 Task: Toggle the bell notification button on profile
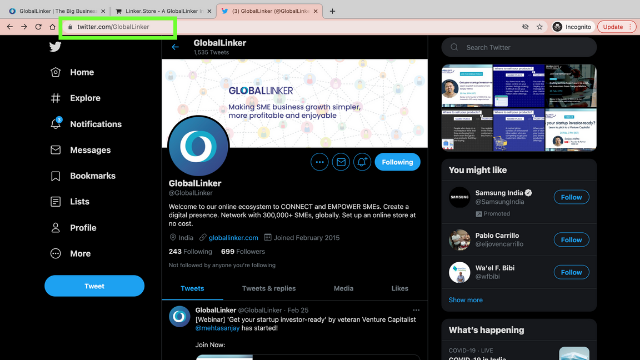coord(362,162)
